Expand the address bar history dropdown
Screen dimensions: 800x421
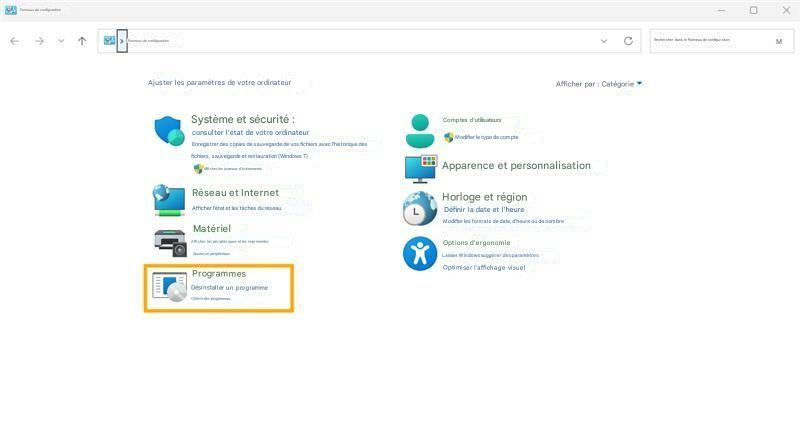604,41
